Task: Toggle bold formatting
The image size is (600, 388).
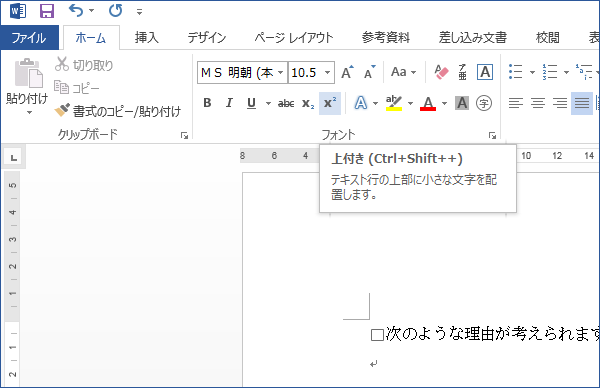Action: [x=207, y=103]
